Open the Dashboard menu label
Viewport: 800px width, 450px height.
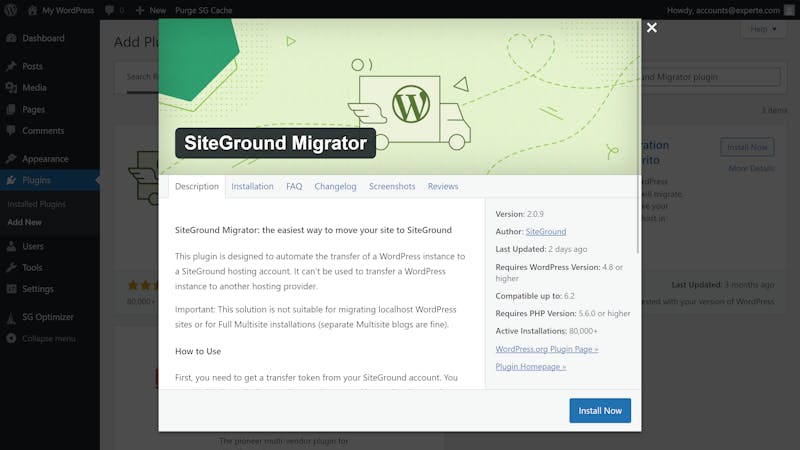coord(43,38)
